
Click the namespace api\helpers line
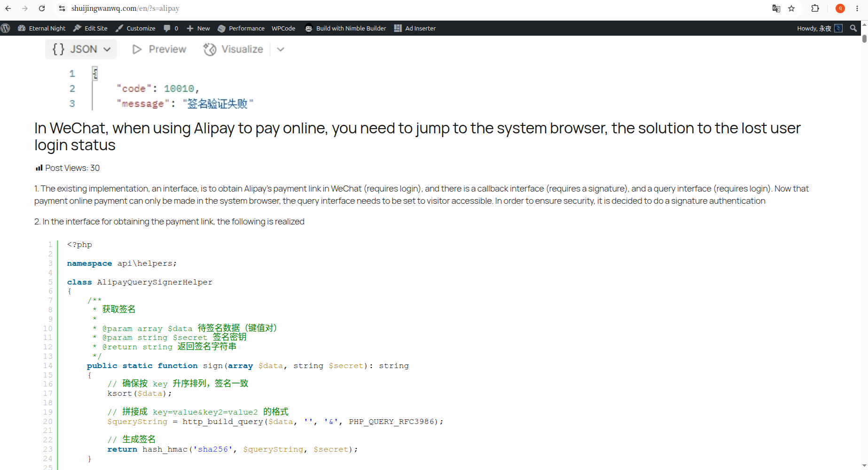(x=122, y=263)
